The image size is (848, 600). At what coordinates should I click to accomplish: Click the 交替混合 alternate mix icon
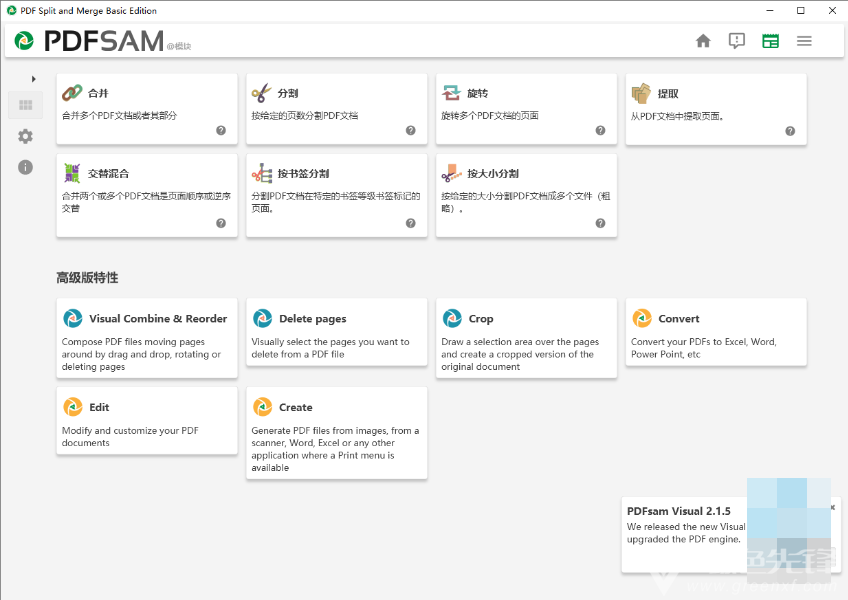pos(72,173)
